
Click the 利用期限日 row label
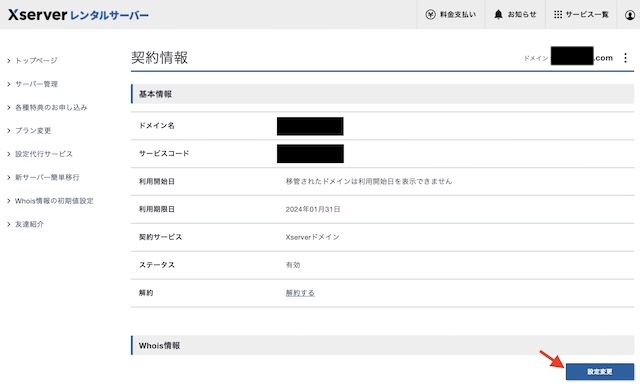click(157, 209)
